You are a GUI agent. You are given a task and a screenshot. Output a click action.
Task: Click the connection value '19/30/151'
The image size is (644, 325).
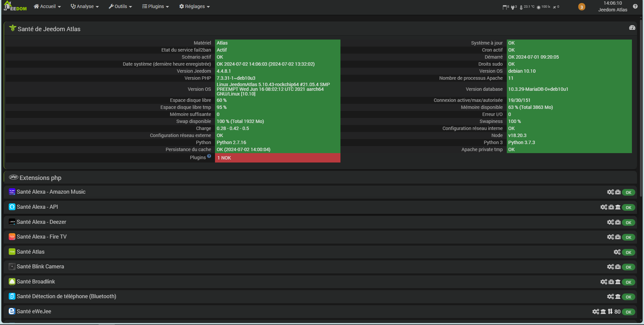click(x=519, y=100)
